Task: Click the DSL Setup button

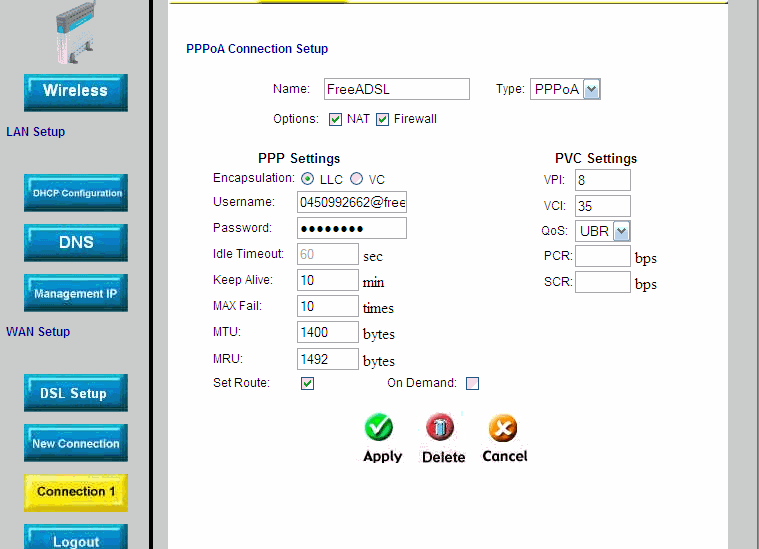Action: coord(76,393)
